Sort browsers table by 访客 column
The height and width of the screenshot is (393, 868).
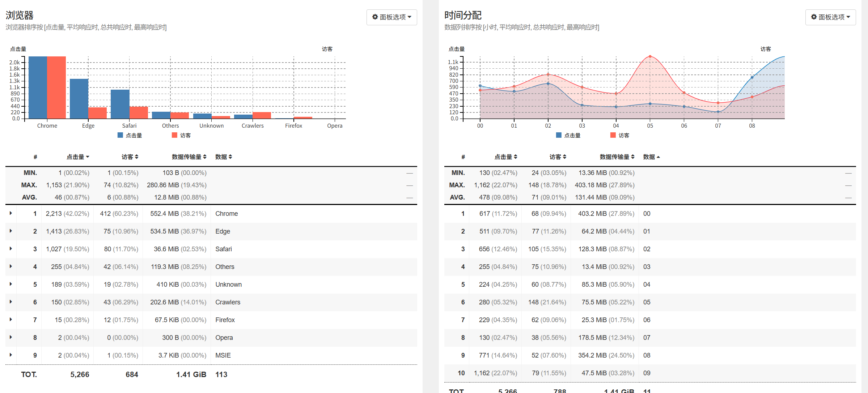[130, 157]
